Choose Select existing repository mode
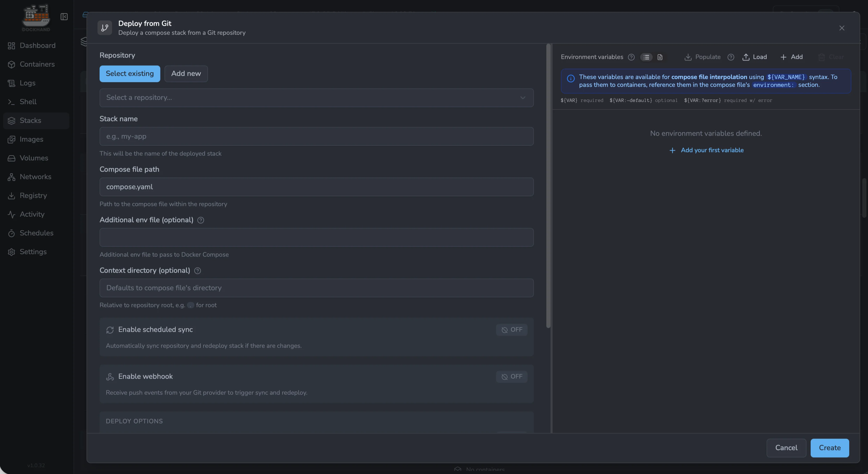Image resolution: width=868 pixels, height=474 pixels. click(130, 74)
